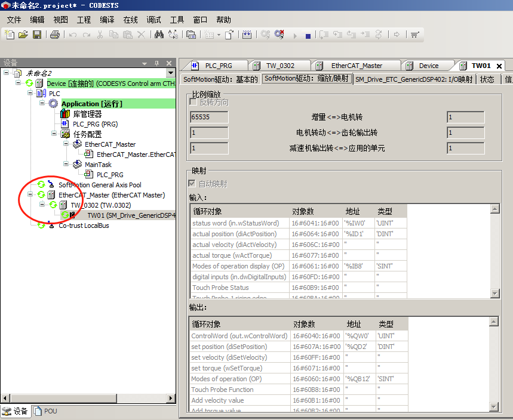Image resolution: width=513 pixels, height=420 pixels.
Task: Click the Print toolbar icon
Action: coord(55,35)
